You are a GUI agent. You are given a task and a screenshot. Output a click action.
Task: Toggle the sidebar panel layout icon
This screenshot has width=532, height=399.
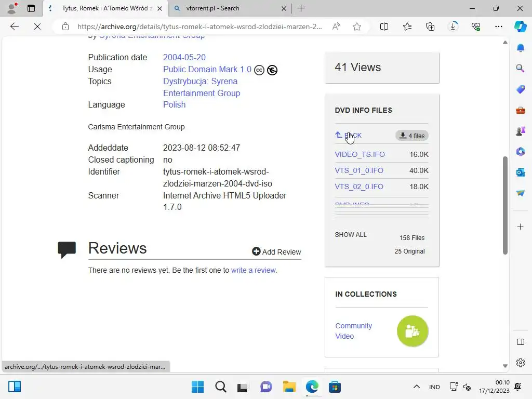tap(521, 342)
